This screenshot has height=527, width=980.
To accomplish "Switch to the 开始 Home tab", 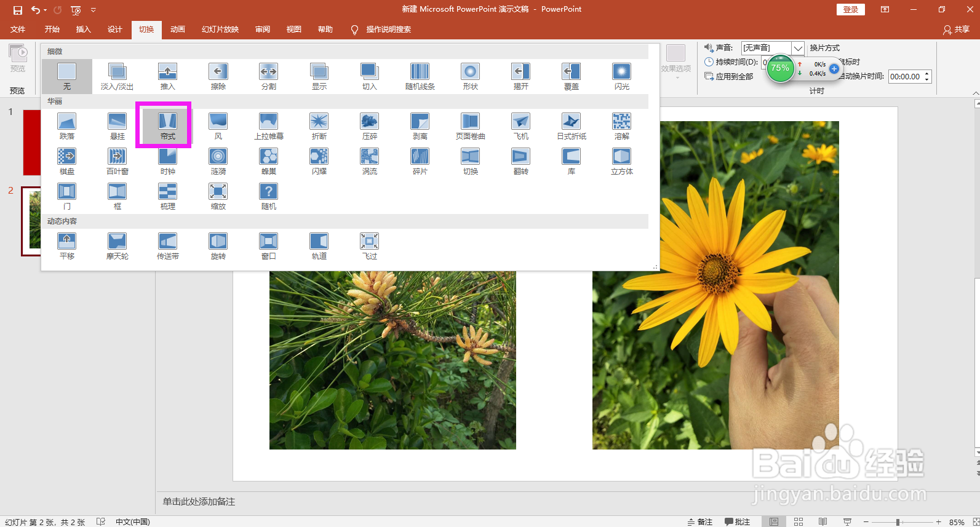I will [x=52, y=30].
